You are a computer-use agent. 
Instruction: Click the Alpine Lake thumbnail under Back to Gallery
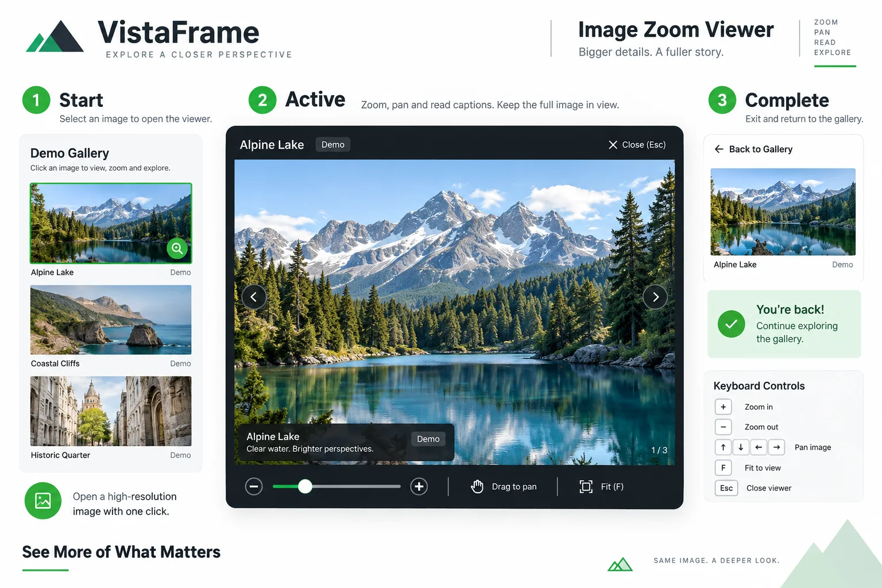point(783,212)
